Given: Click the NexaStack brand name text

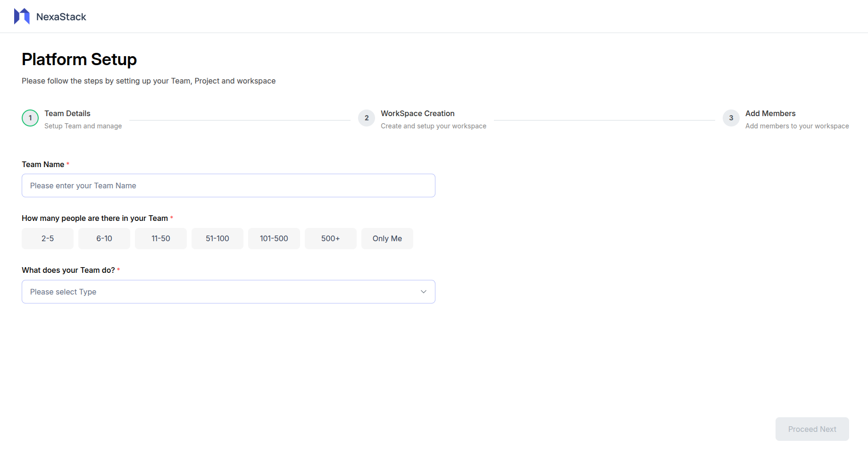Looking at the screenshot, I should pyautogui.click(x=61, y=17).
